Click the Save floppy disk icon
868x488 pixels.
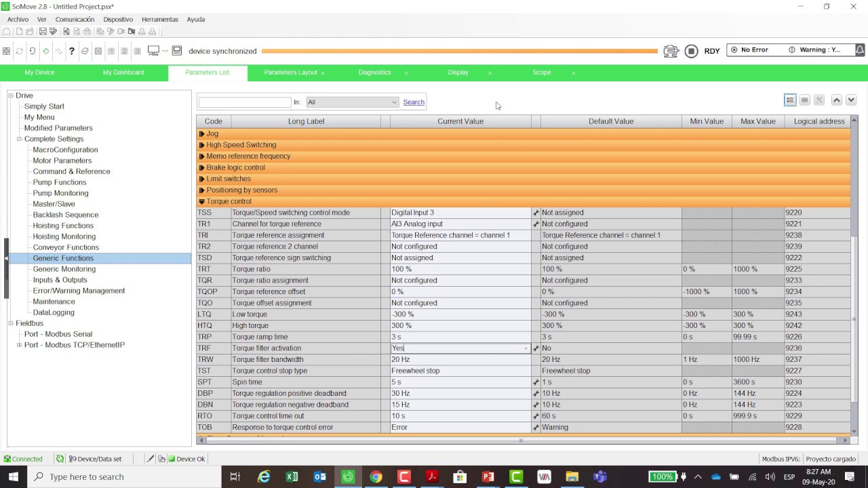[x=43, y=31]
